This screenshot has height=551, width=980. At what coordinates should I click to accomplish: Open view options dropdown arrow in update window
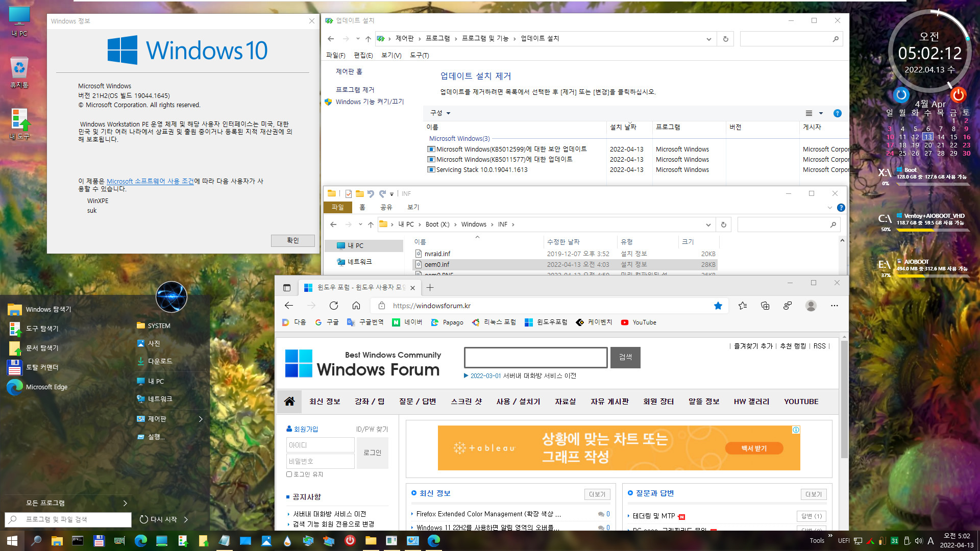821,113
